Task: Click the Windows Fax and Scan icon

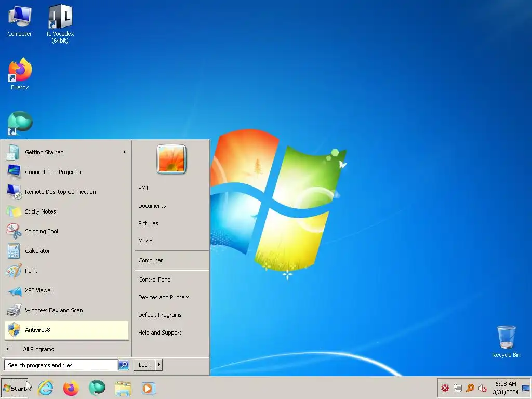Action: tap(14, 310)
